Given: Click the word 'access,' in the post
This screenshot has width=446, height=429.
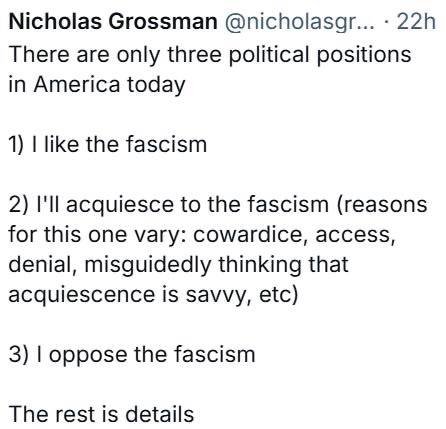Looking at the screenshot, I should pos(355,235).
